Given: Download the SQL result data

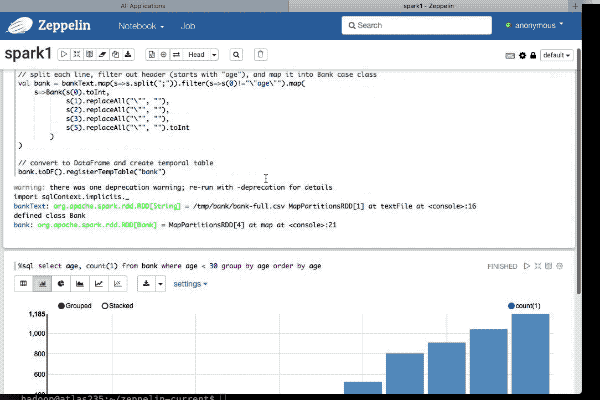Looking at the screenshot, I should [146, 284].
